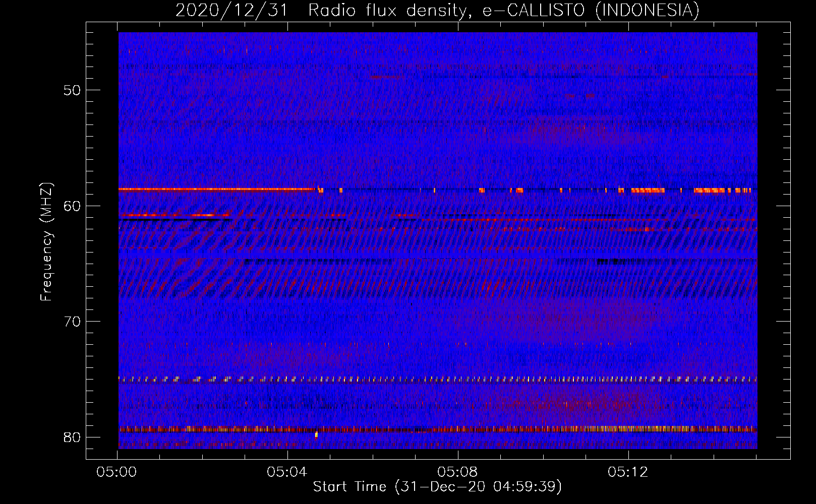Click the 05:12 time tick label
The image size is (816, 504).
coord(627,472)
